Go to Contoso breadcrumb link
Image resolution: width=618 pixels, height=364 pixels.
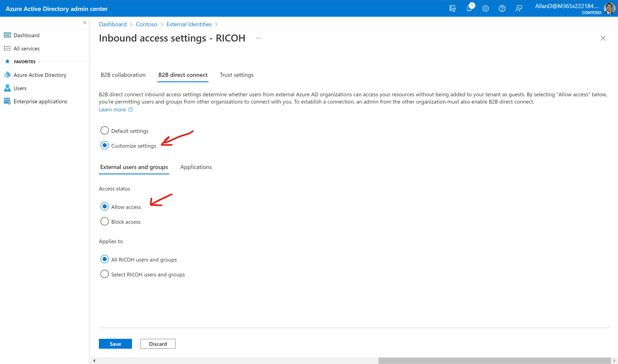[146, 24]
